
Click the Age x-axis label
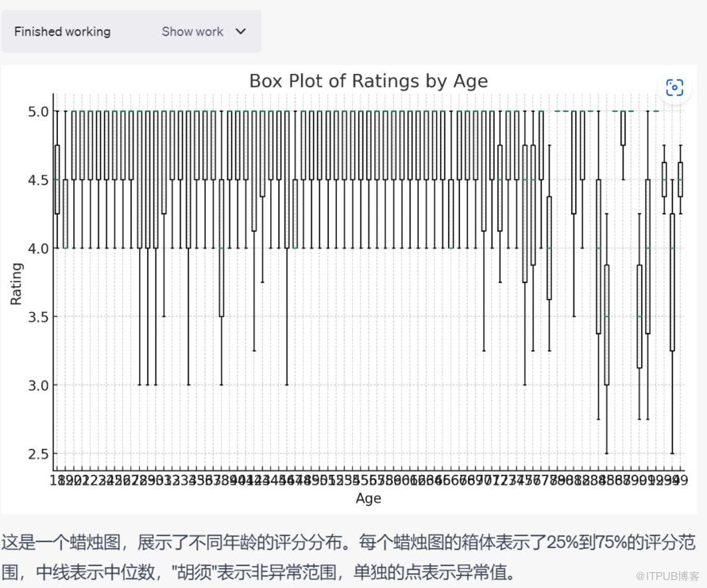(x=369, y=498)
